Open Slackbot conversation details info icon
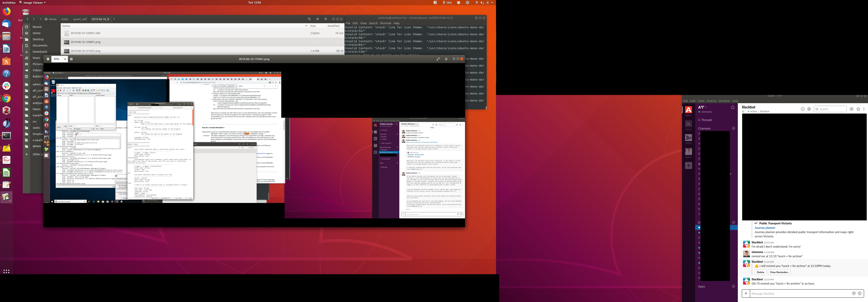This screenshot has height=302, width=868. [803, 109]
